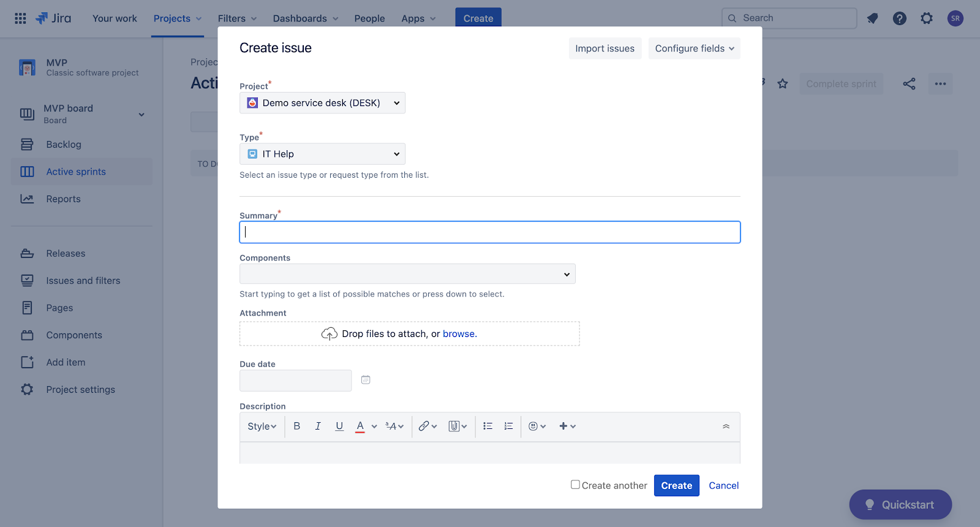Toggle the Create another checkbox
The image size is (980, 527).
(575, 485)
